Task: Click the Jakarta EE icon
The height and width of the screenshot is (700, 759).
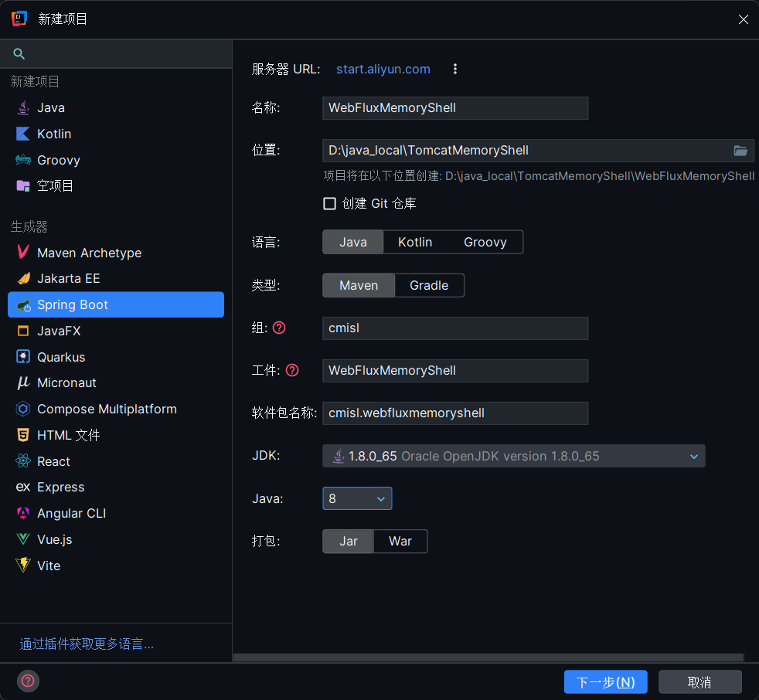Action: tap(23, 278)
